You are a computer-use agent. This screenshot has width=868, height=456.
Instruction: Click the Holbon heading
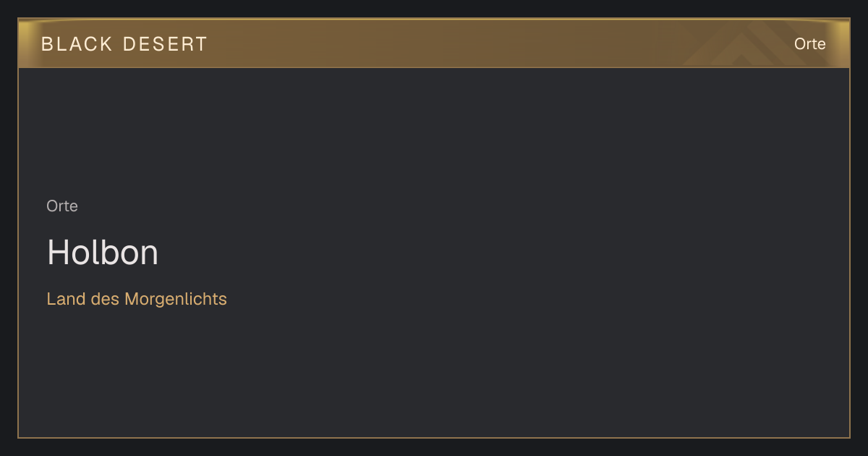(103, 253)
